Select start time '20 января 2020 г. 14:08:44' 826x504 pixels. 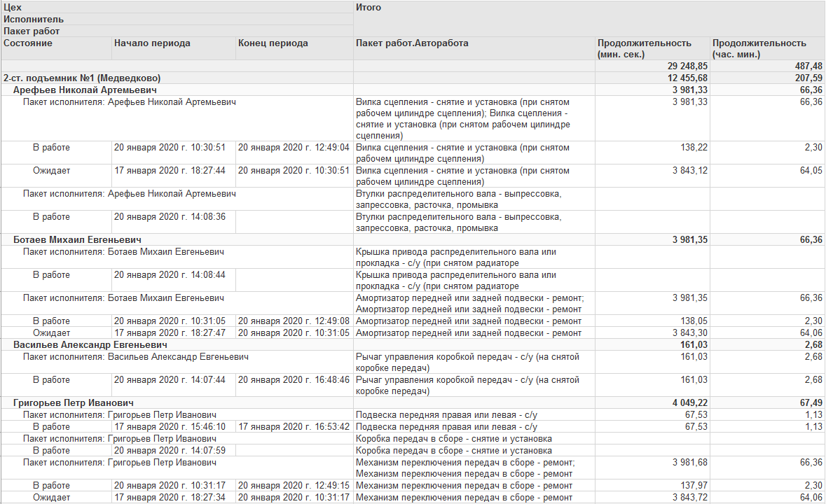pos(170,274)
